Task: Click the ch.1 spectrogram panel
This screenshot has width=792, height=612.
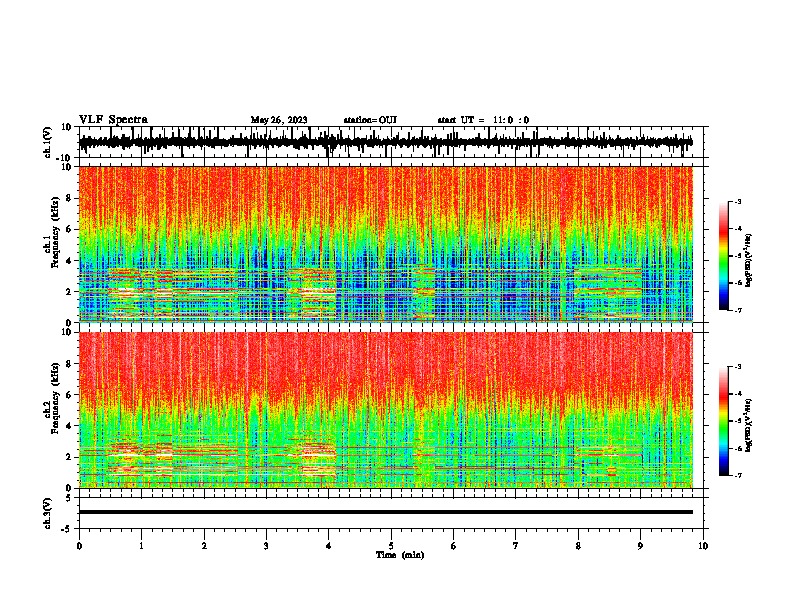Action: click(x=385, y=244)
